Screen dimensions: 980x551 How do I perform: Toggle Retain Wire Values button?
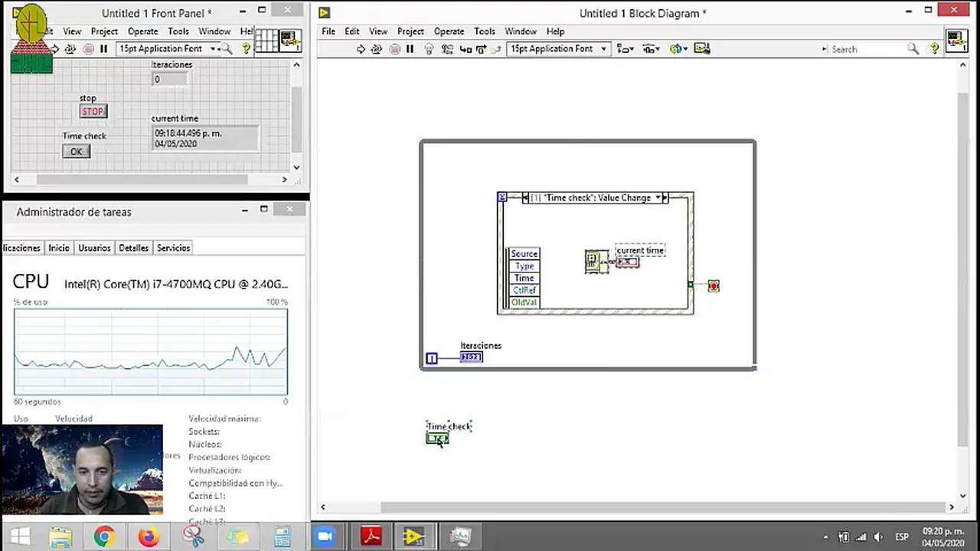point(446,49)
